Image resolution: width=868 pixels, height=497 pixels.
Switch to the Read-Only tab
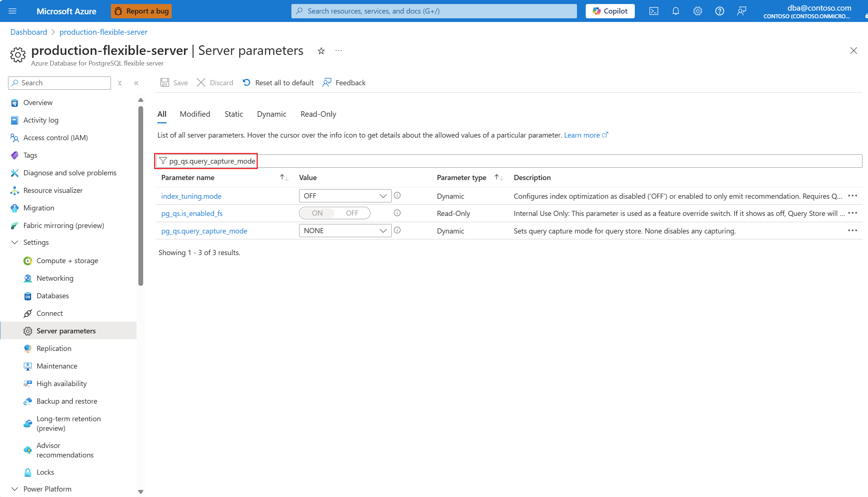318,114
